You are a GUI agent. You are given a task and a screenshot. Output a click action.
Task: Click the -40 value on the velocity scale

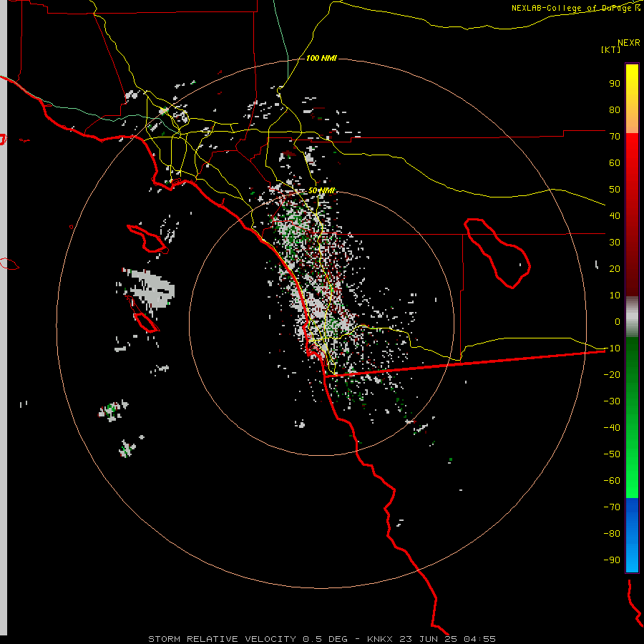click(612, 428)
